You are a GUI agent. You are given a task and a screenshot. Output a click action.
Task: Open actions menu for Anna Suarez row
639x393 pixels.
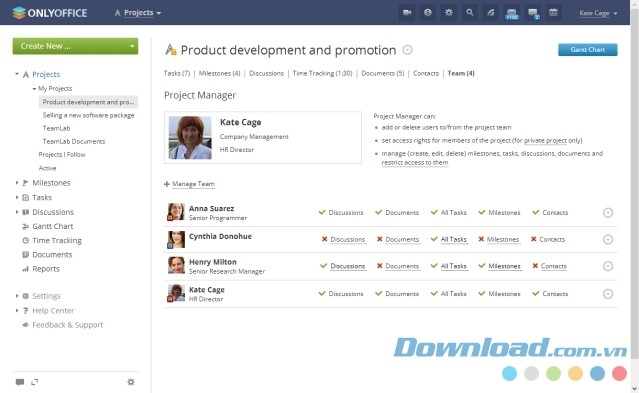(608, 212)
